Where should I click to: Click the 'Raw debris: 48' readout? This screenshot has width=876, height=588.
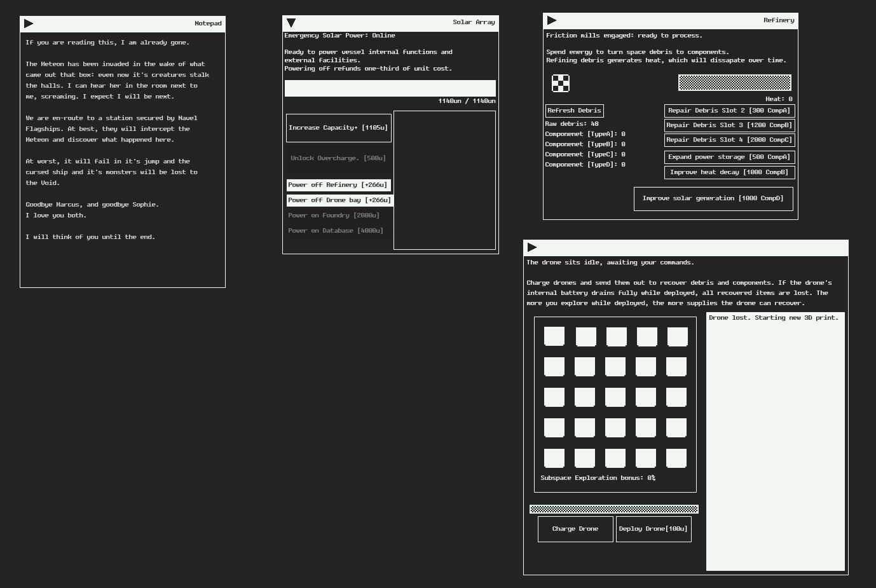click(571, 124)
